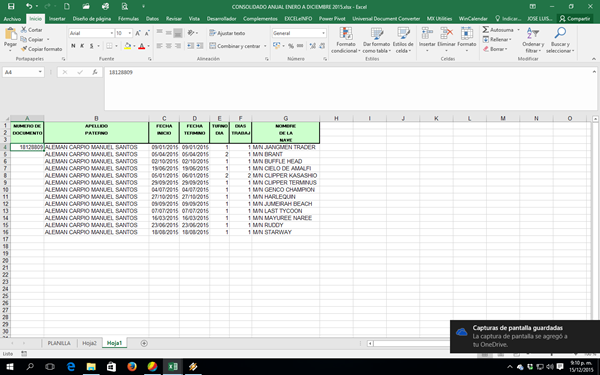600x375 pixels.
Task: Click the Compartir button
Action: (575, 18)
